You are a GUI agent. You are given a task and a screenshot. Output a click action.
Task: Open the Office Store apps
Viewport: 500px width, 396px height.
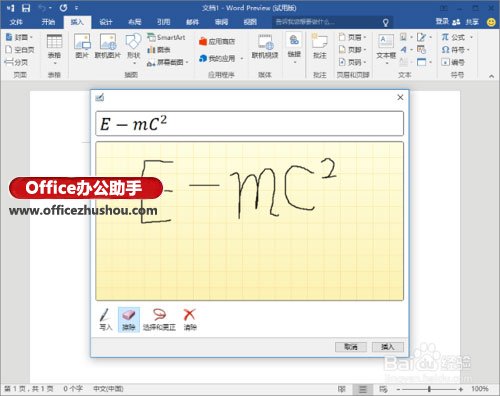tap(217, 41)
